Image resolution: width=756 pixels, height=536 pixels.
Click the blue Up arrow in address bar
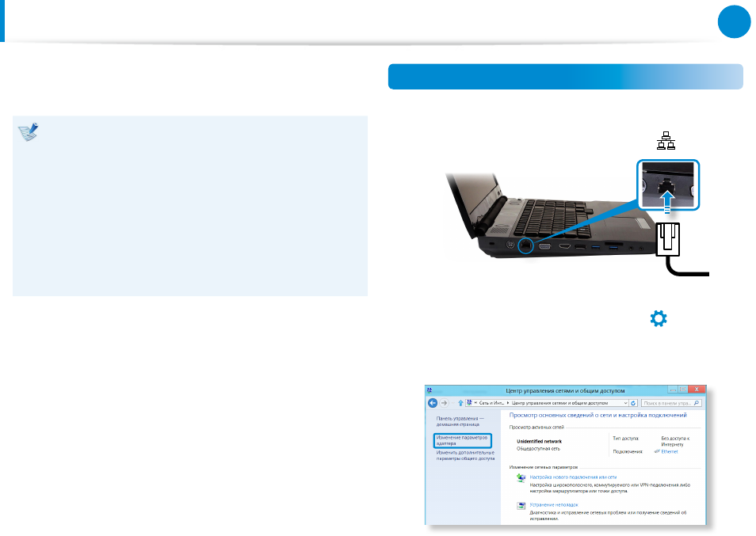(460, 403)
